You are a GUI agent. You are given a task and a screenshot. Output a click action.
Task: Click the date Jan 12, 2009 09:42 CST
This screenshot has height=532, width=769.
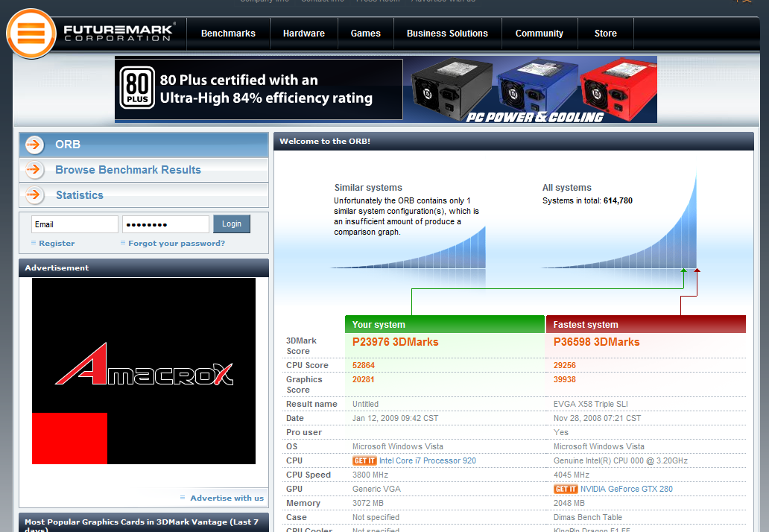point(395,418)
